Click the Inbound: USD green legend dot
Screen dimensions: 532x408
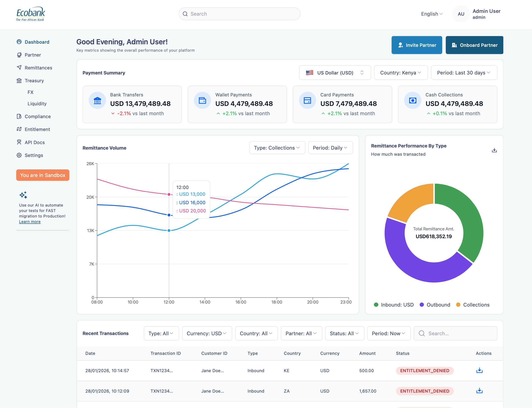click(x=376, y=305)
